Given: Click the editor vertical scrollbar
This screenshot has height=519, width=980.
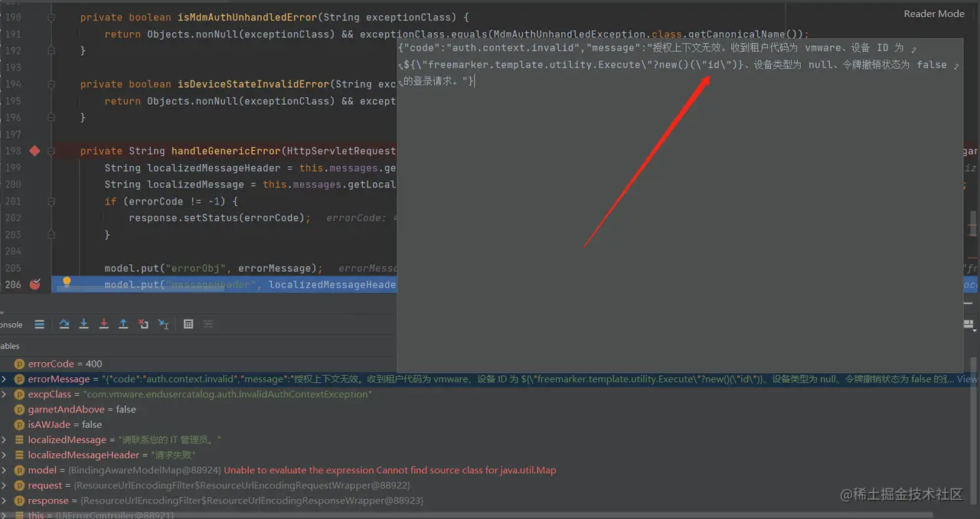Looking at the screenshot, I should tap(975, 224).
